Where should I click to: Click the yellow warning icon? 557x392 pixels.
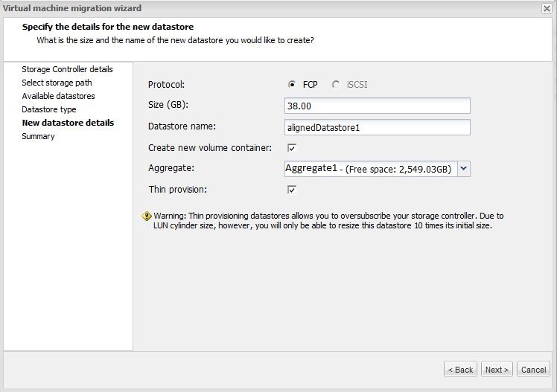pyautogui.click(x=147, y=216)
